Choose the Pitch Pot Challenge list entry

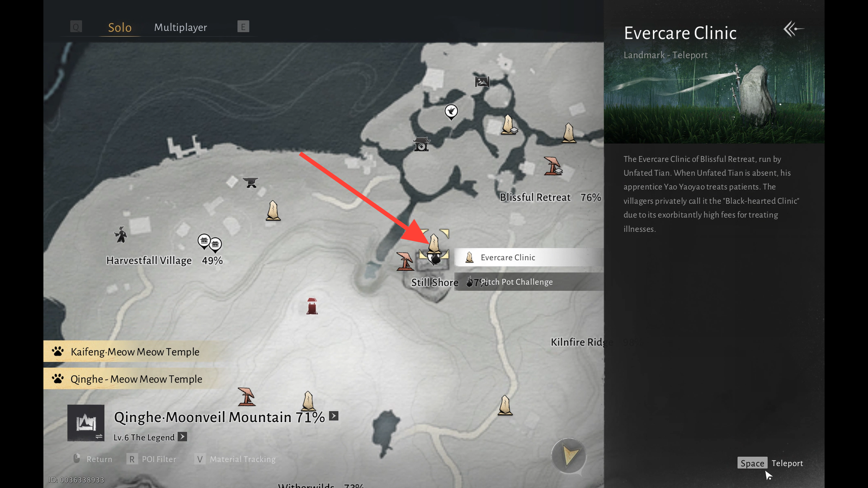point(529,282)
